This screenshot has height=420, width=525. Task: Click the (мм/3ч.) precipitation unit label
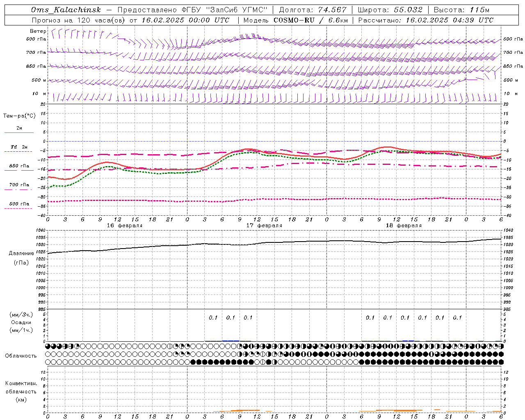click(x=21, y=315)
